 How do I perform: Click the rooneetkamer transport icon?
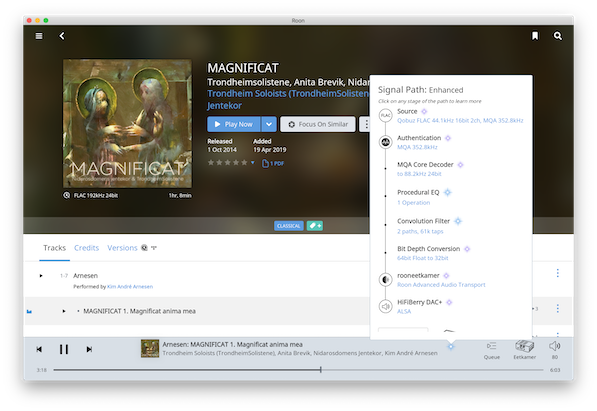pos(385,280)
